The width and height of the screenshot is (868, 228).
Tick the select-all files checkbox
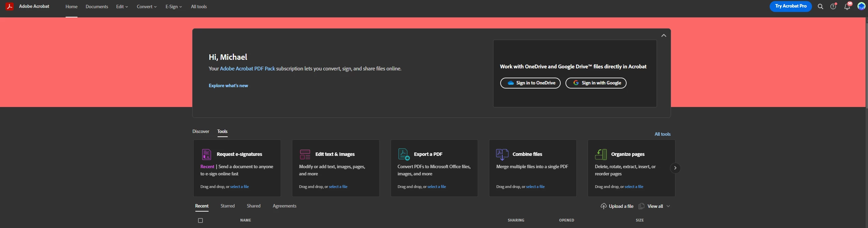point(200,220)
